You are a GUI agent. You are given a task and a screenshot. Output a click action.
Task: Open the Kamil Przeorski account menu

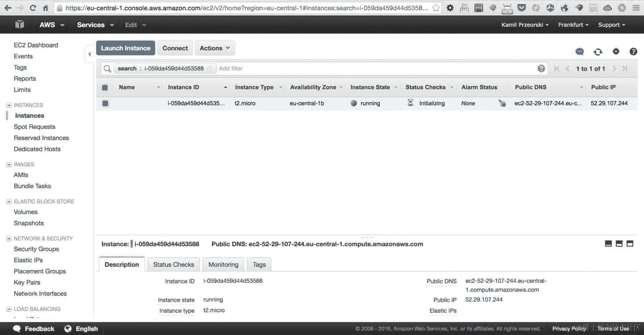525,25
